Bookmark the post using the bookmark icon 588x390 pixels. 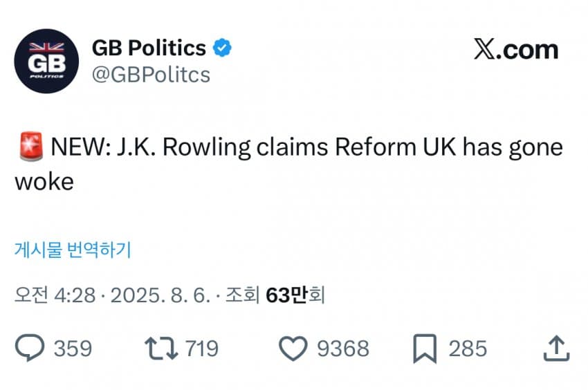424,348
